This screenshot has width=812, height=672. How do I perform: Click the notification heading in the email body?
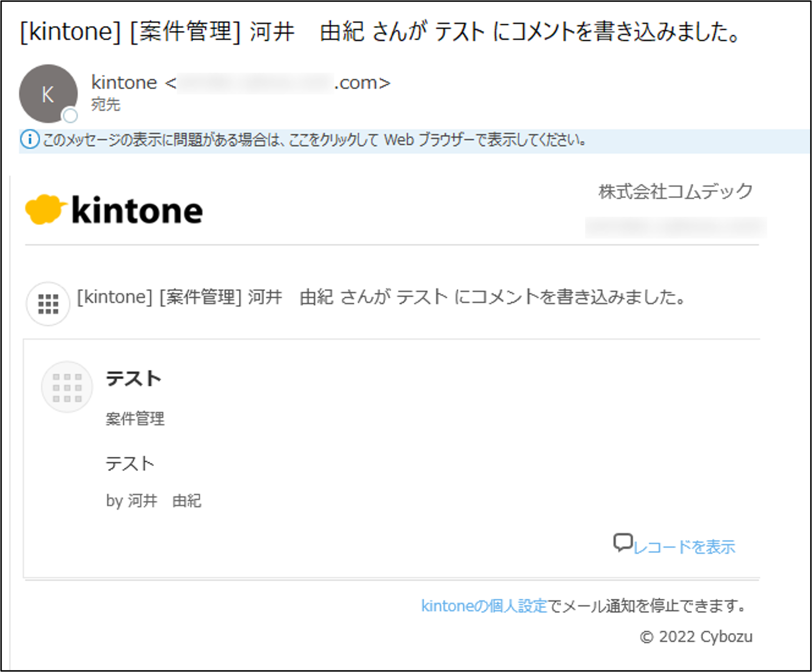click(381, 297)
